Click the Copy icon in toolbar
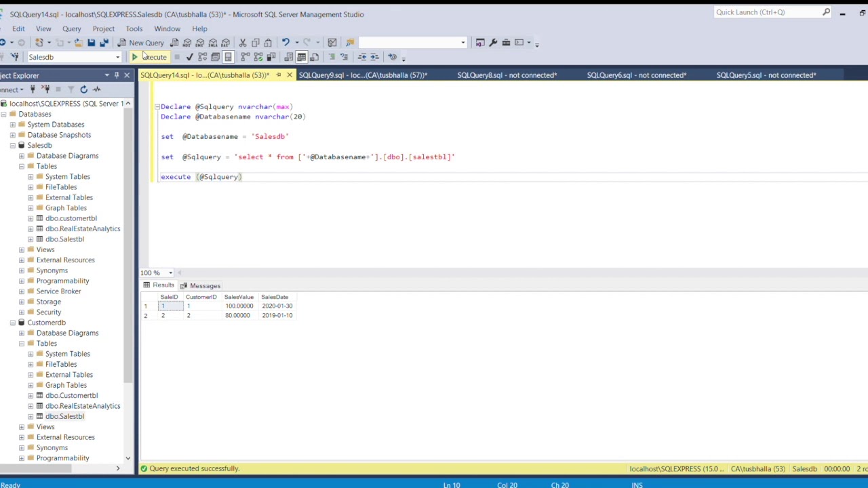The height and width of the screenshot is (488, 868). point(256,43)
